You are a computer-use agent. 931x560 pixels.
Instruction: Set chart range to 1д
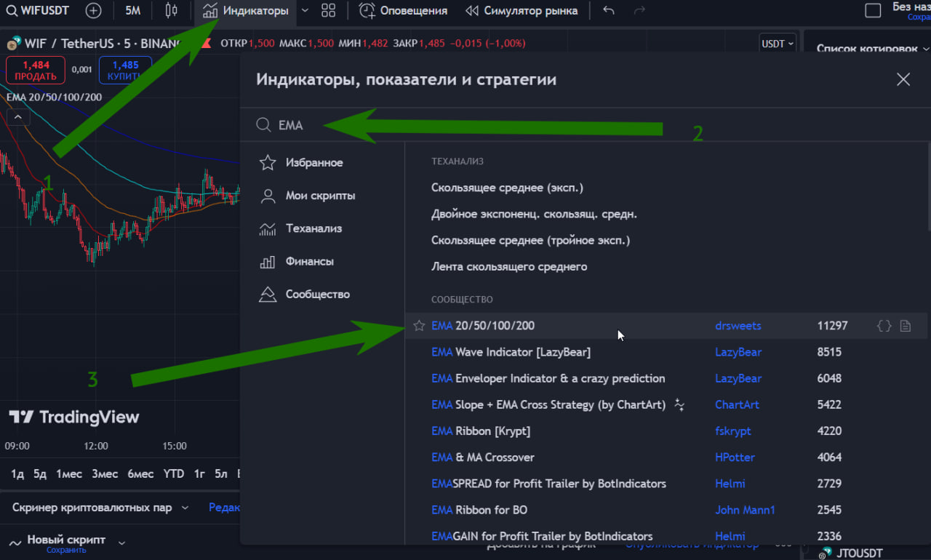(x=17, y=474)
